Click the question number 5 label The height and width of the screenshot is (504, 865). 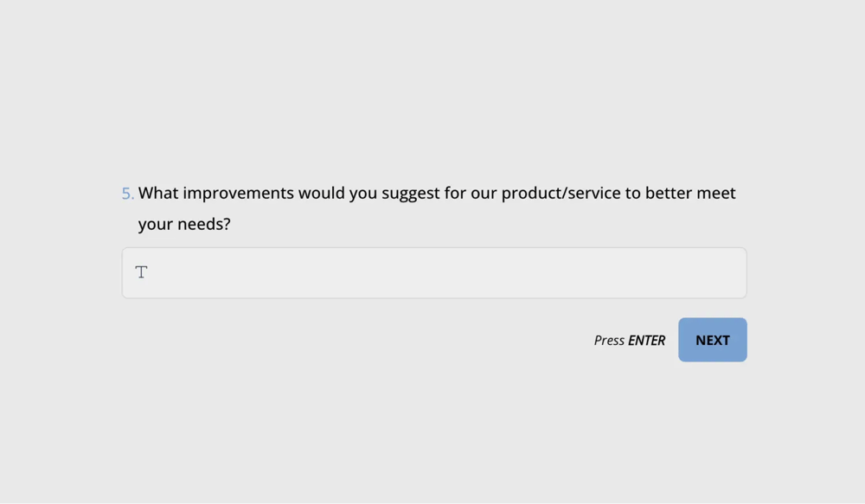[127, 194]
